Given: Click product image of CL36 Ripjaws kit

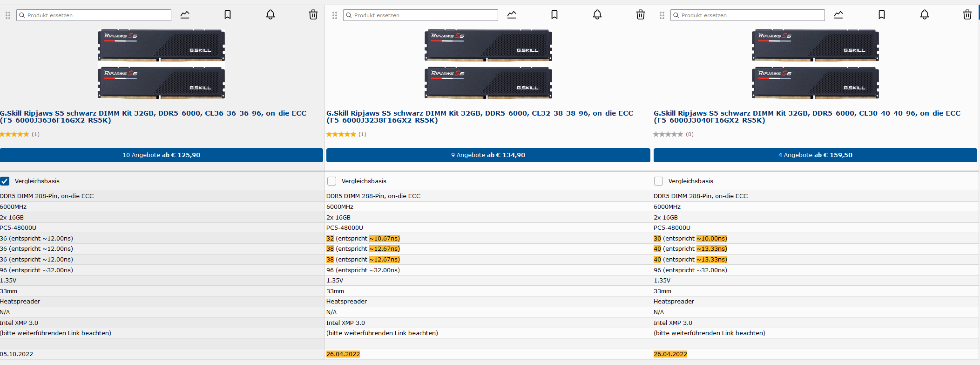Looking at the screenshot, I should [x=161, y=64].
